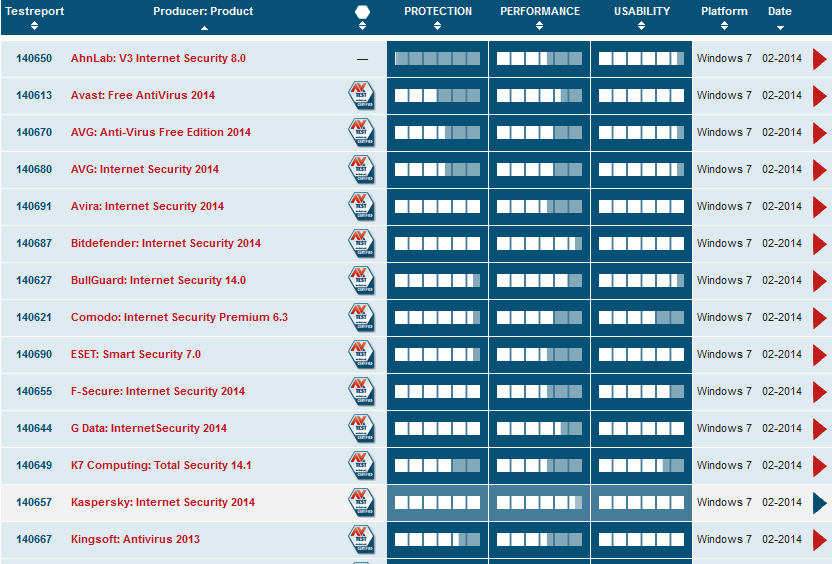
Task: Click the Comodo row red arrow
Action: pyautogui.click(x=820, y=318)
